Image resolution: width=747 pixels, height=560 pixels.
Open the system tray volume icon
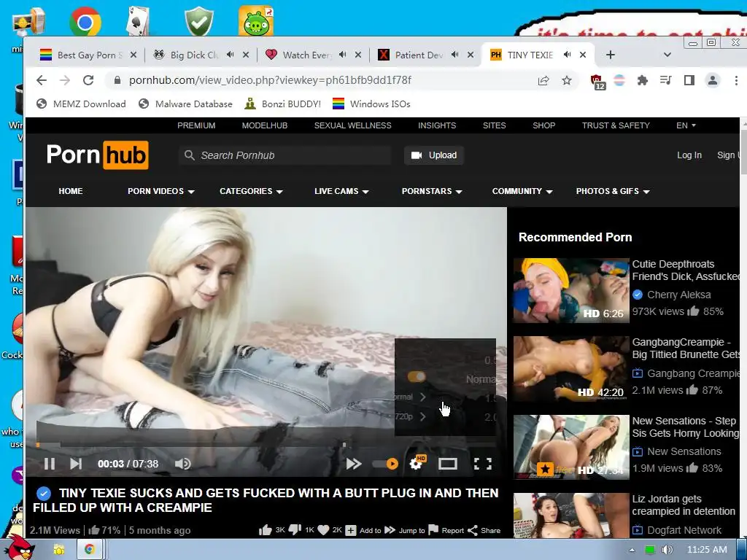click(667, 550)
